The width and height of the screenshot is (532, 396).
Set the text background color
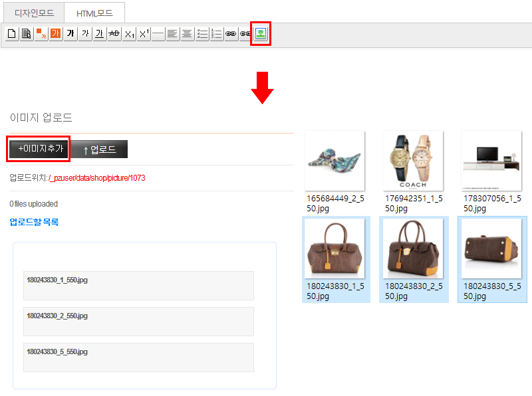[x=55, y=34]
